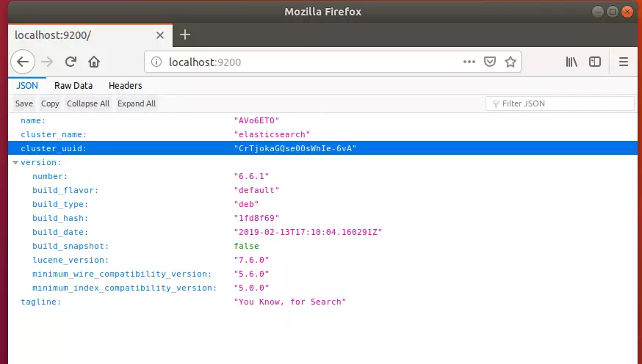This screenshot has width=642, height=364.
Task: Select the minimum_wire_compatibility_version key
Action: [122, 274]
